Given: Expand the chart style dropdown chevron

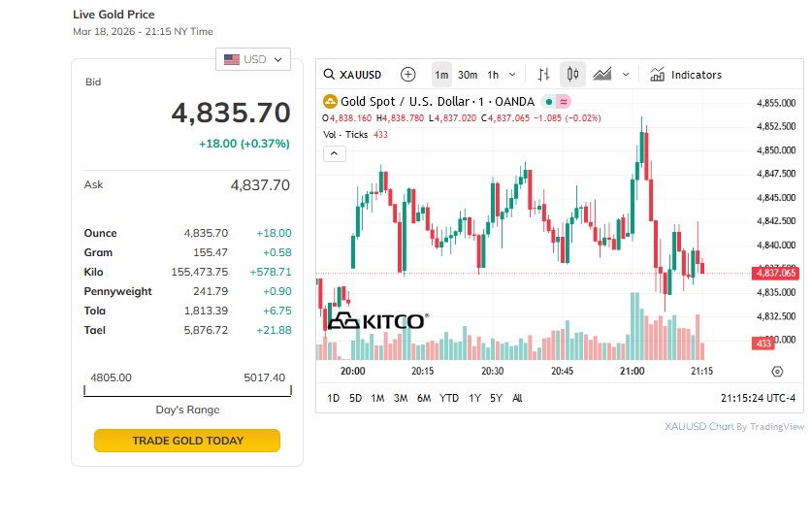Looking at the screenshot, I should 626,75.
